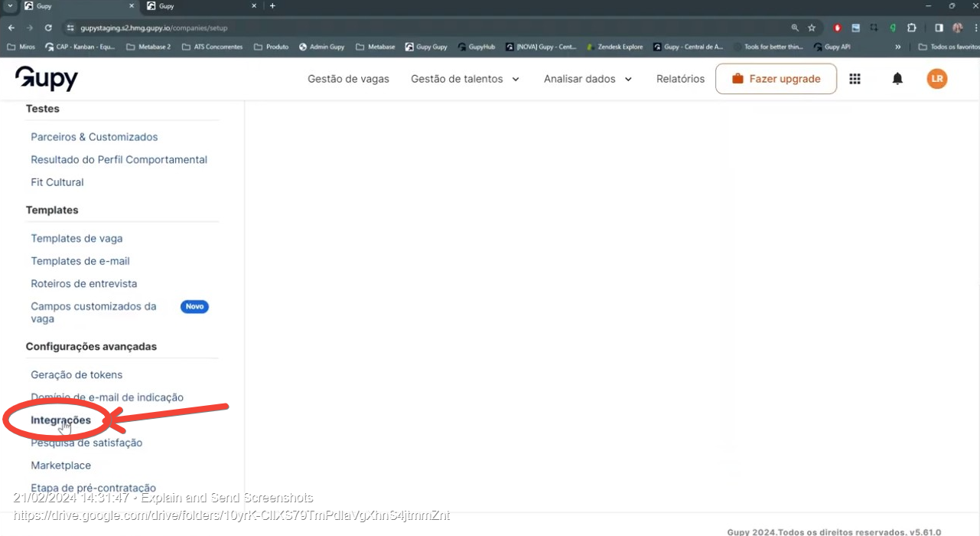Open Integrações in the sidebar

pyautogui.click(x=60, y=420)
